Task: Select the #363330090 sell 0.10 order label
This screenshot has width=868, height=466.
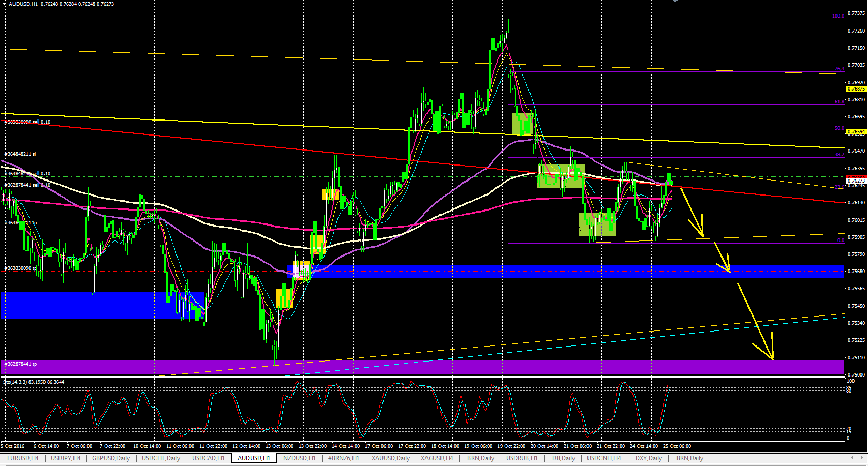Action: (x=27, y=122)
